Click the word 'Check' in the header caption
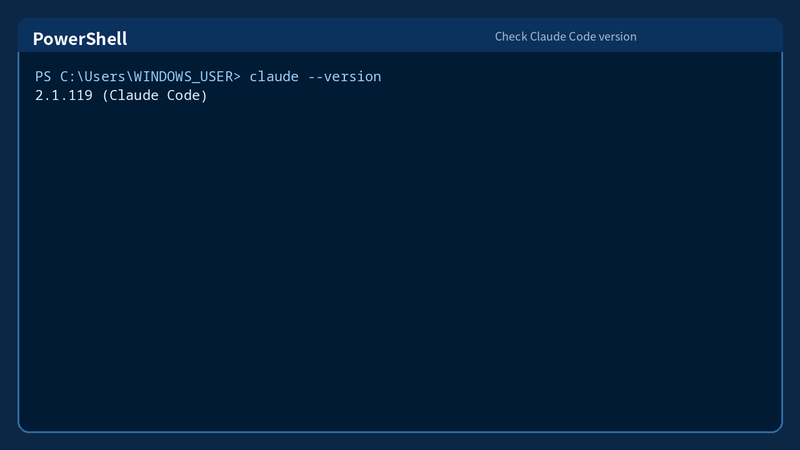Viewport: 800px width, 450px height. tap(511, 37)
